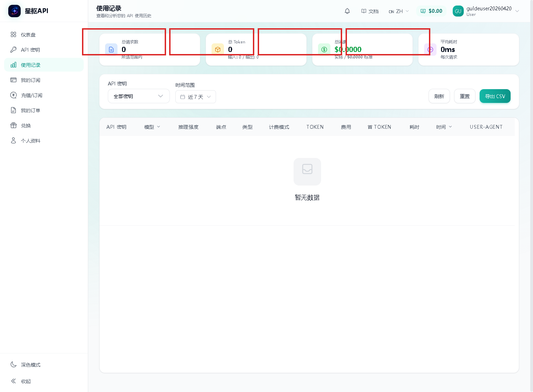533x392 pixels.
Task: Go to 仪表盘 dashboard in sidebar
Action: click(x=28, y=35)
